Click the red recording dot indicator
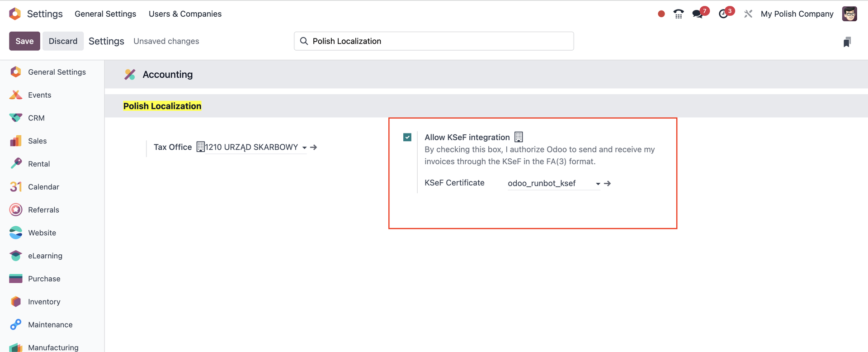Screen dimensions: 868x352 [x=661, y=14]
